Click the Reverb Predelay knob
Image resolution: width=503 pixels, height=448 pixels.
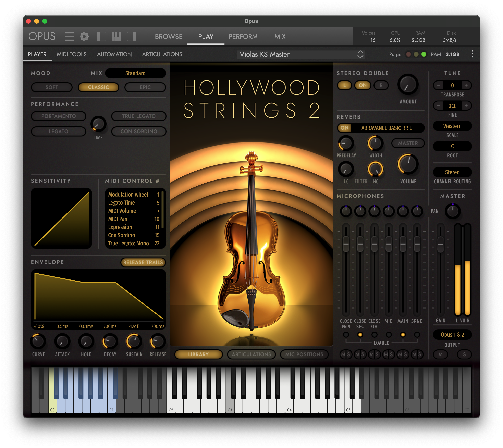point(346,143)
